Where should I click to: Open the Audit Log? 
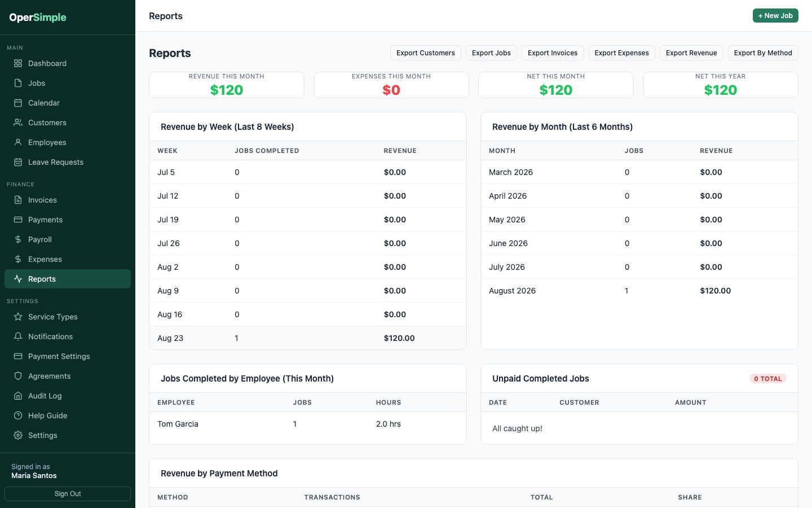(x=68, y=396)
